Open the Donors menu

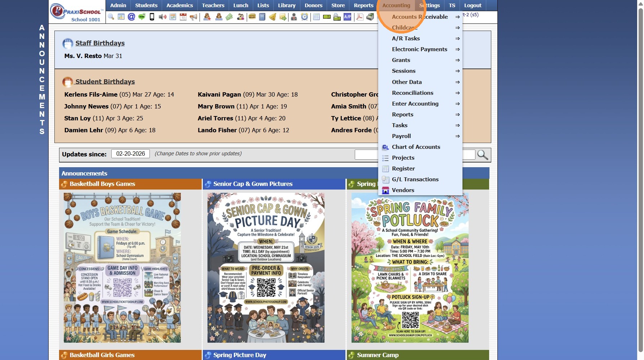click(x=313, y=5)
